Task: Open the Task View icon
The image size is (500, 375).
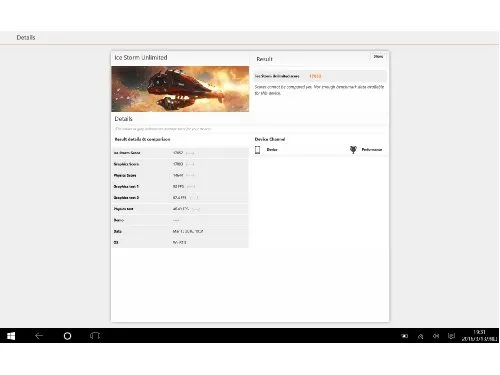Action: pos(95,336)
